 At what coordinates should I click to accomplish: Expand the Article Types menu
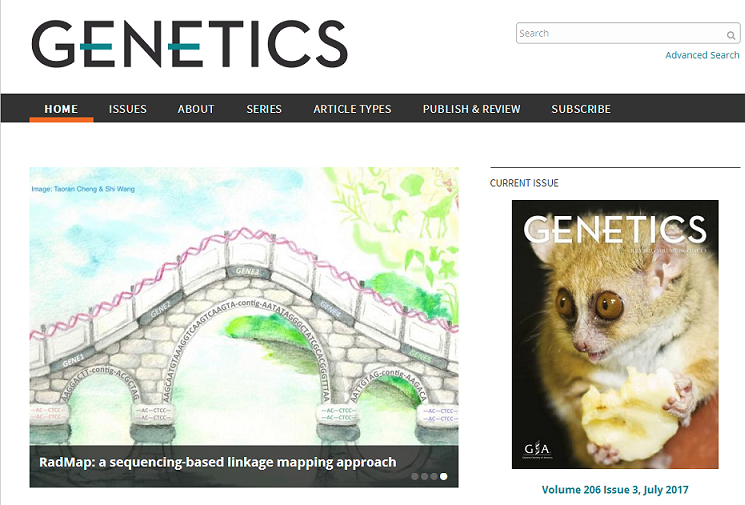(352, 109)
